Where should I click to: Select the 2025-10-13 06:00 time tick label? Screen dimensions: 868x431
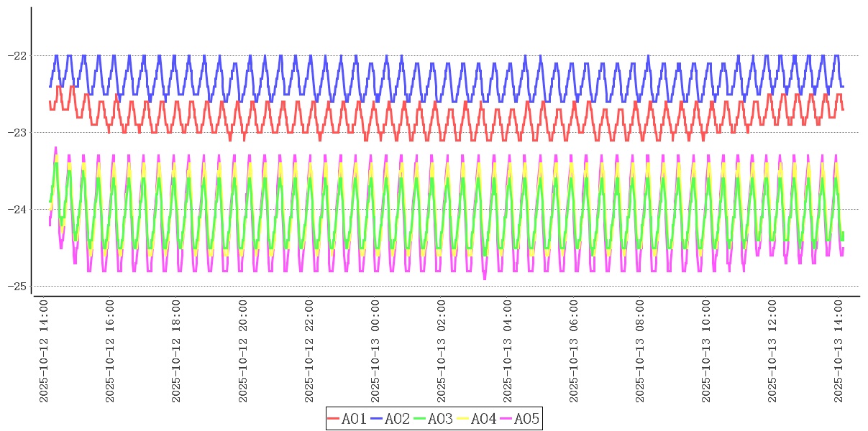click(x=575, y=351)
